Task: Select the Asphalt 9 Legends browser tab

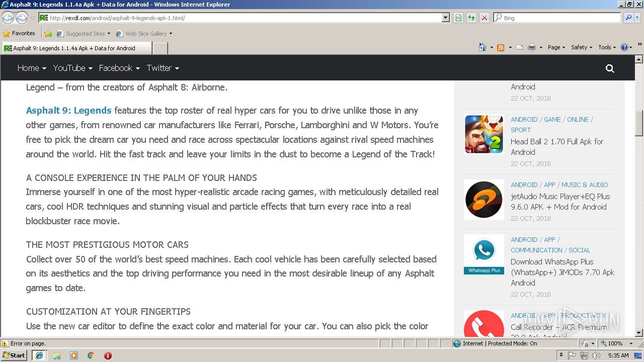Action: (76, 48)
